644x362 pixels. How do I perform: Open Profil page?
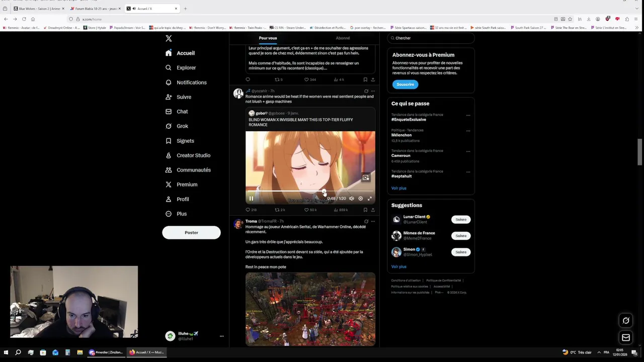[177, 199]
